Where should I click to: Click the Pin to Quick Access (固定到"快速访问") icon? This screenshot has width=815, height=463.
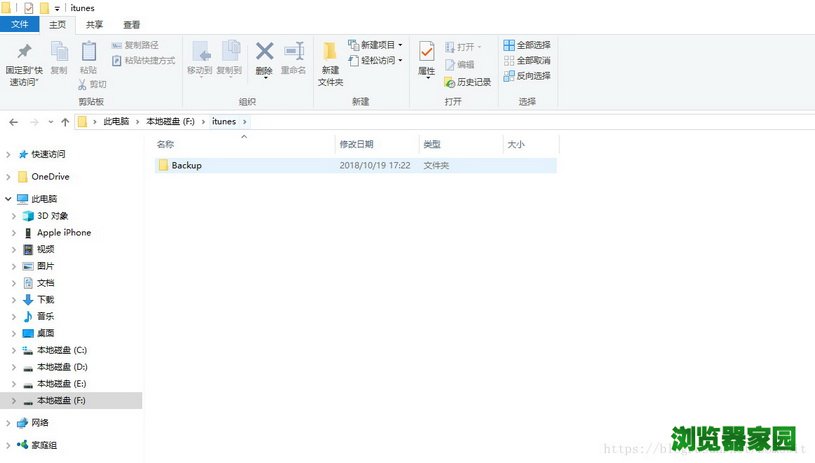click(x=25, y=53)
